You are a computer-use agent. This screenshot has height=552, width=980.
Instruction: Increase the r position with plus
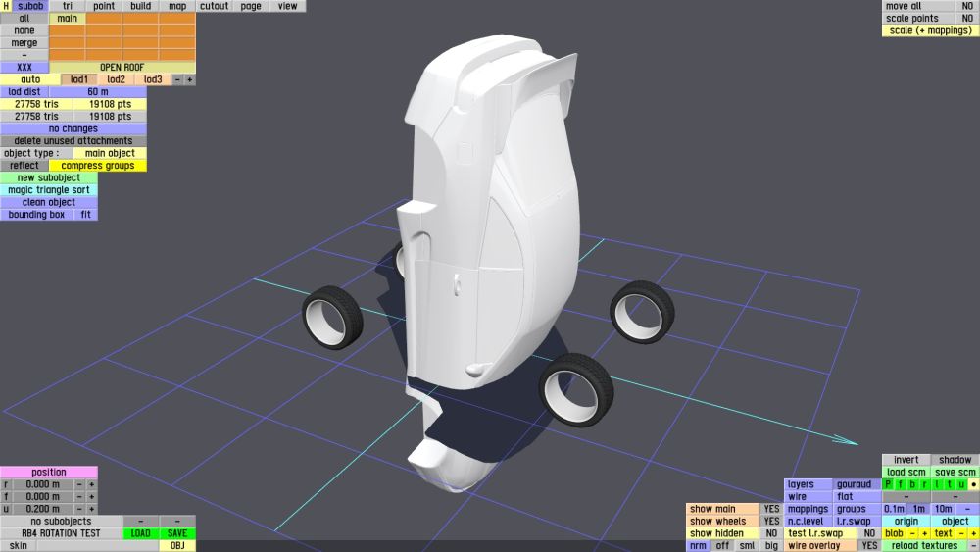pyautogui.click(x=92, y=484)
